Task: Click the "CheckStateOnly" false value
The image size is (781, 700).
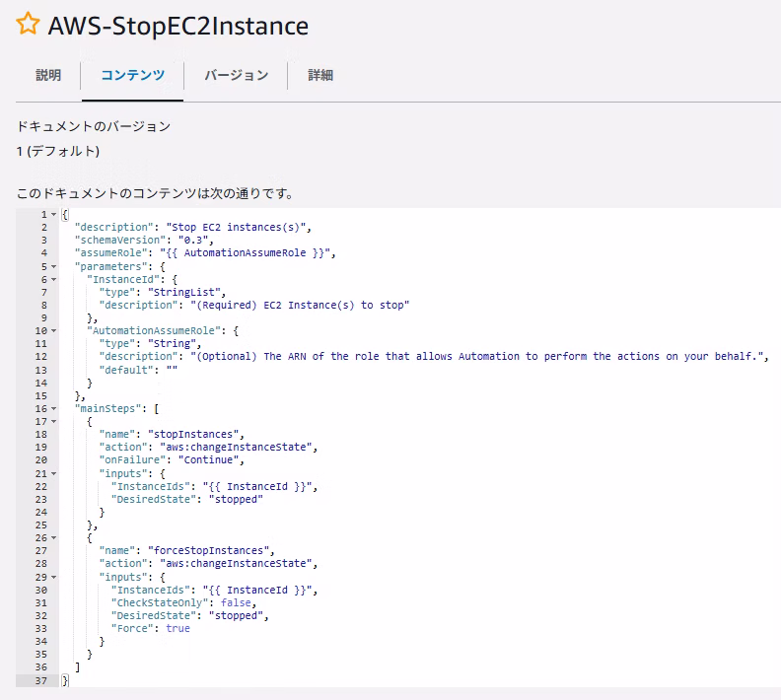Action: pos(236,603)
